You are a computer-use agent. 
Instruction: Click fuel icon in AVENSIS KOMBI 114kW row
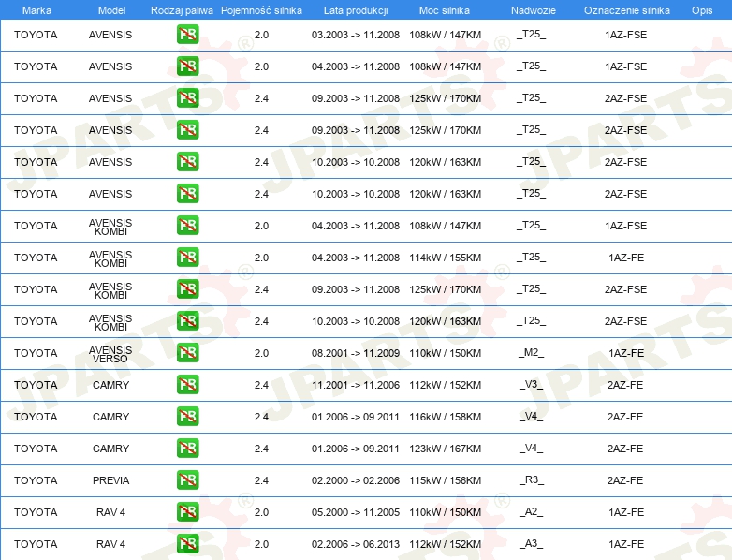(x=187, y=257)
